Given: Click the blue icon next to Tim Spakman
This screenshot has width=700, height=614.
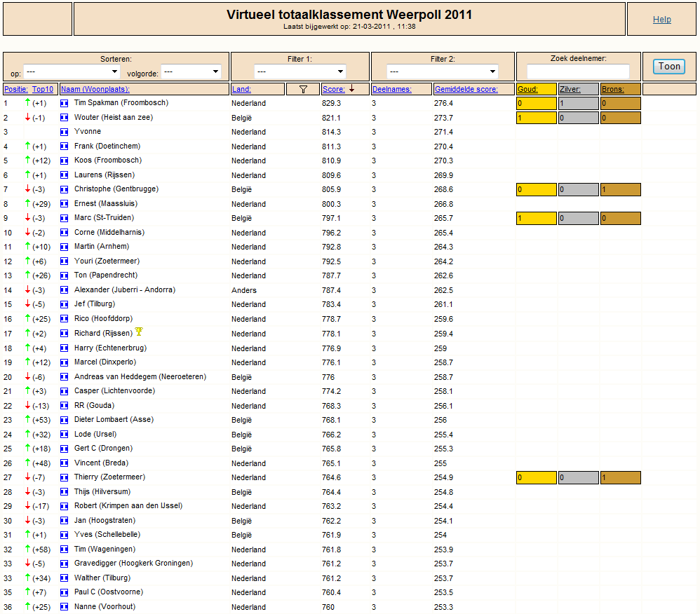Looking at the screenshot, I should [x=65, y=103].
